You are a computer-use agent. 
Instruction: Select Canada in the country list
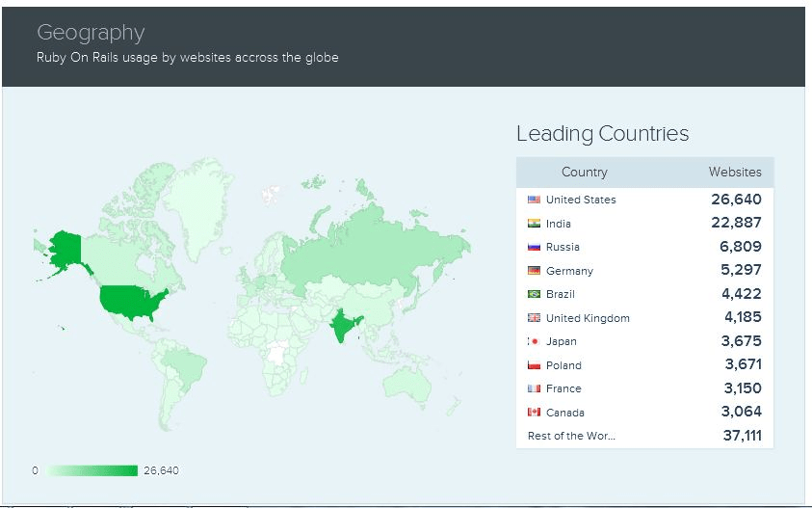pos(565,413)
